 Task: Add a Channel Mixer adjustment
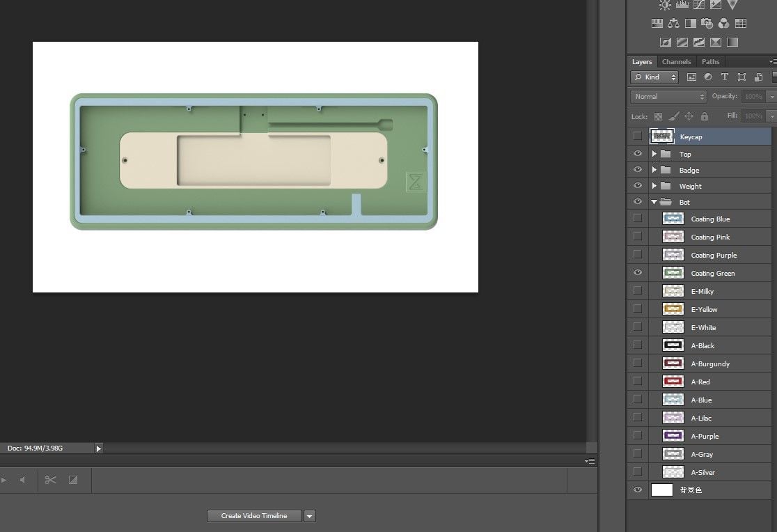tap(724, 23)
